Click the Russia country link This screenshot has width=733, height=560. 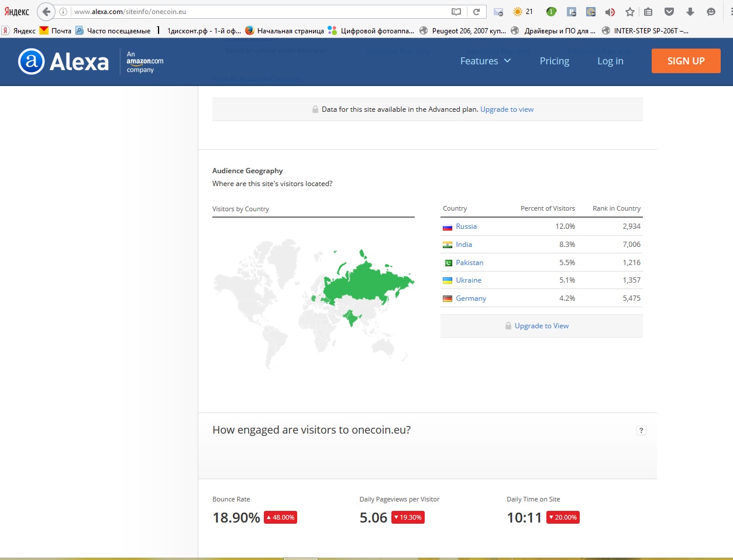click(466, 226)
